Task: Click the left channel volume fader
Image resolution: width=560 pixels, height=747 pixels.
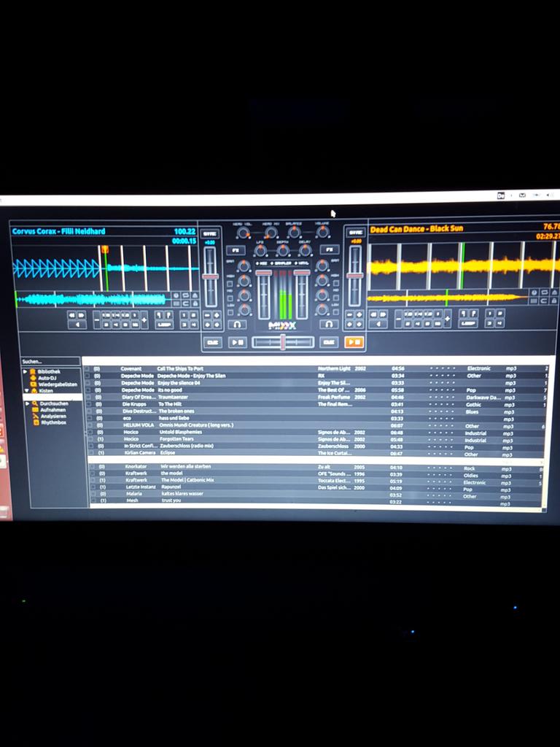Action: [x=263, y=295]
